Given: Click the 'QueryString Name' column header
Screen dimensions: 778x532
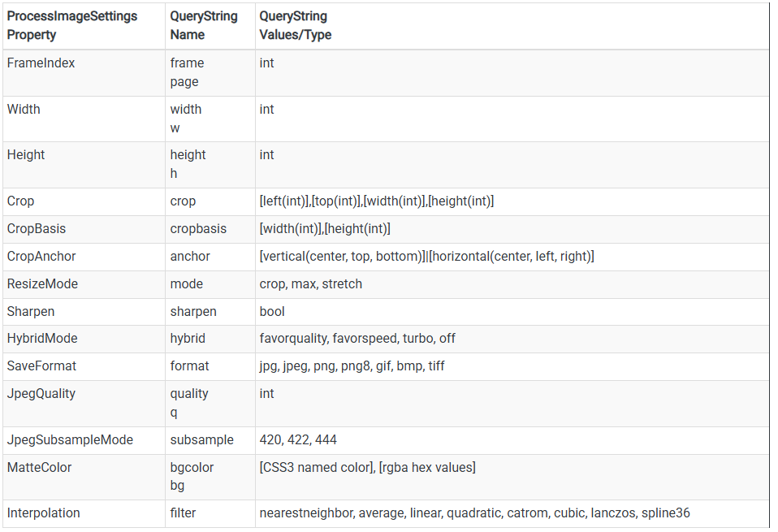Looking at the screenshot, I should (204, 25).
